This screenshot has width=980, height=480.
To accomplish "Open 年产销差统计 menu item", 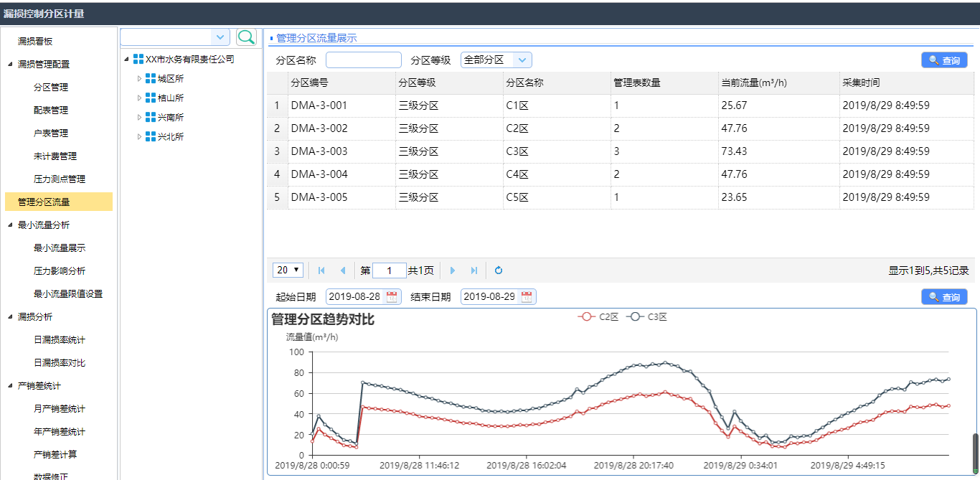I will pyautogui.click(x=60, y=432).
